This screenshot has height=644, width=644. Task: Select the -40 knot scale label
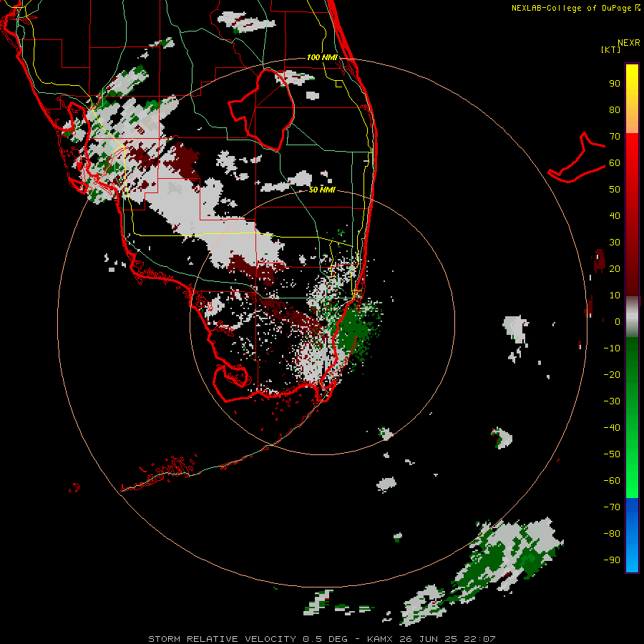[612, 428]
